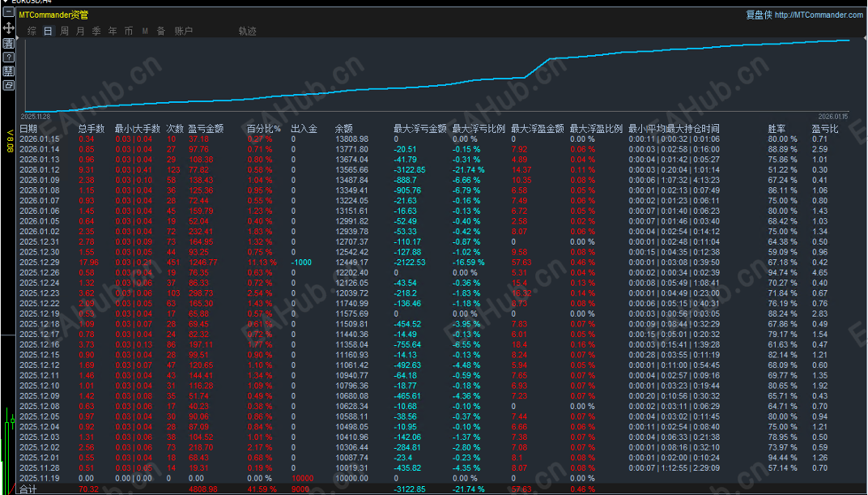Select the 年 yearly tab

pos(113,31)
